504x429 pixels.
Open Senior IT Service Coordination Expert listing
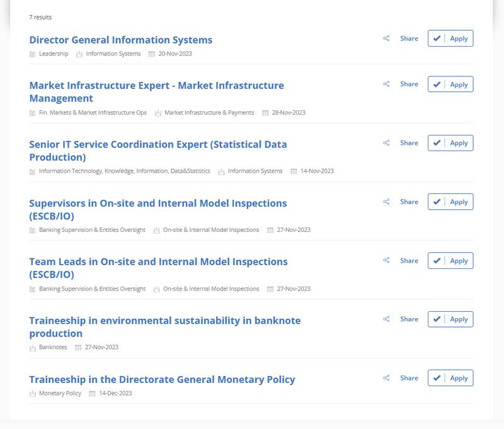click(157, 144)
